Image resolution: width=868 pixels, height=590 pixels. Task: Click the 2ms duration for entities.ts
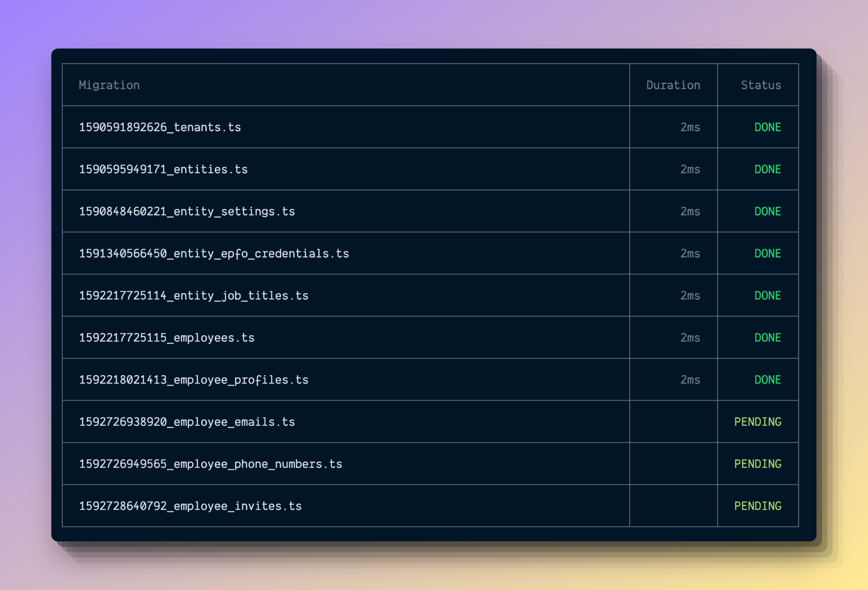[x=690, y=169]
